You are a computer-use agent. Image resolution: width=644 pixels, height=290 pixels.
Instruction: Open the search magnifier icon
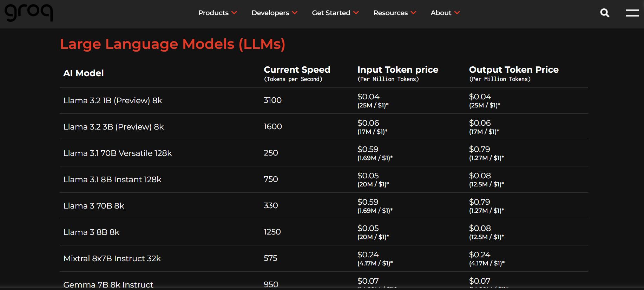(605, 13)
